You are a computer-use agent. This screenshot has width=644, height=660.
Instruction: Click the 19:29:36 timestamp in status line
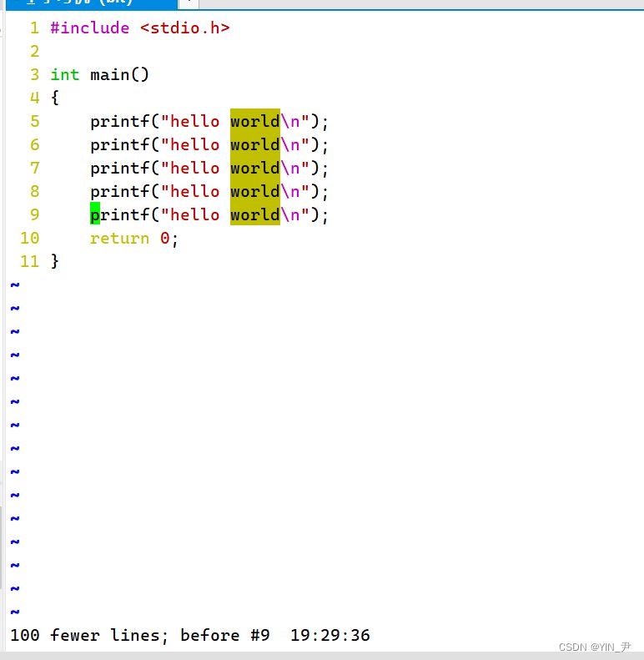coord(330,635)
